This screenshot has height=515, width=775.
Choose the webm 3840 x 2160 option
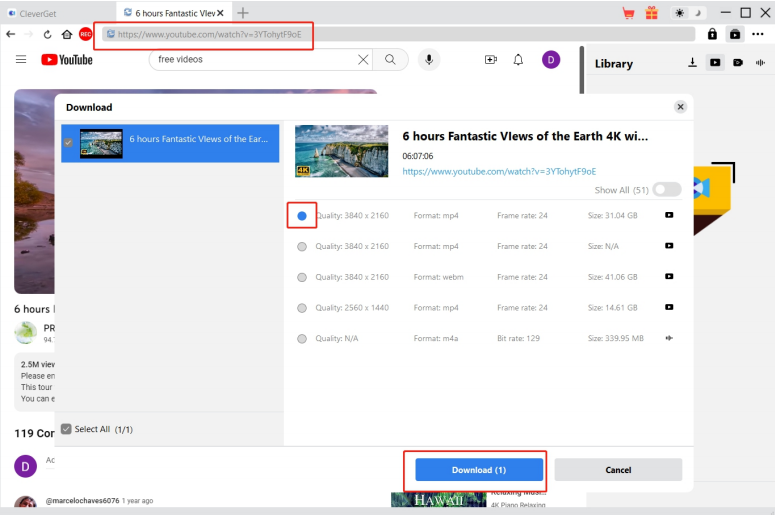(302, 277)
